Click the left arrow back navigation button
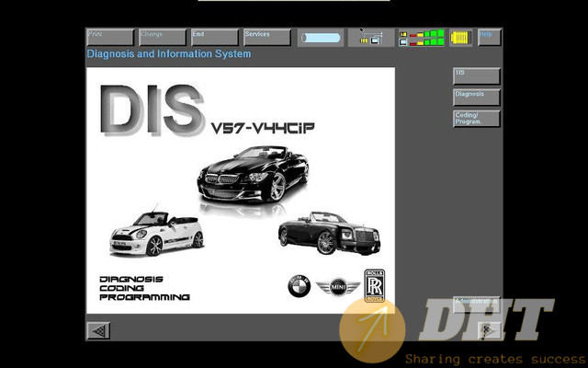This screenshot has height=368, width=588. 98,329
